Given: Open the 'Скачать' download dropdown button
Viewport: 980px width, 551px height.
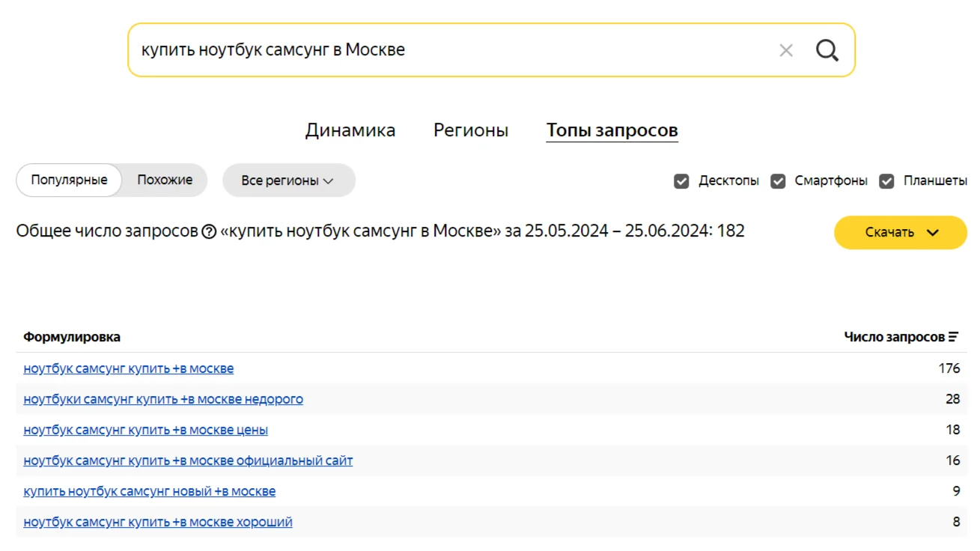Looking at the screenshot, I should point(901,232).
